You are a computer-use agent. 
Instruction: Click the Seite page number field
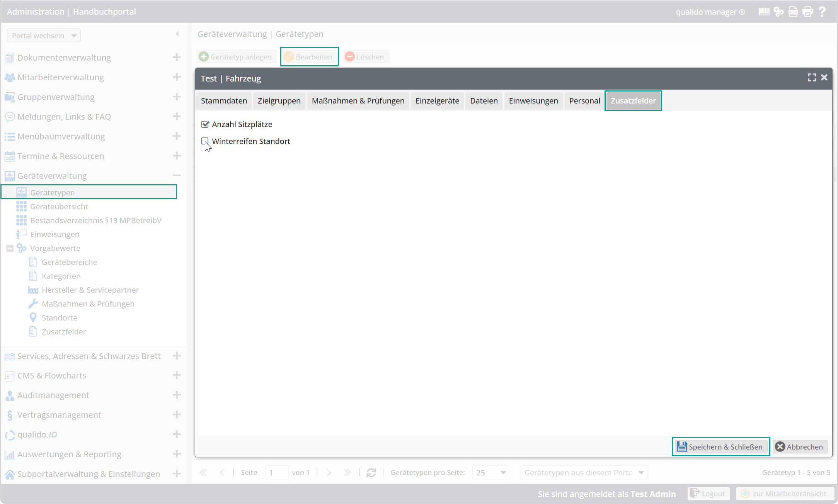[x=277, y=473]
